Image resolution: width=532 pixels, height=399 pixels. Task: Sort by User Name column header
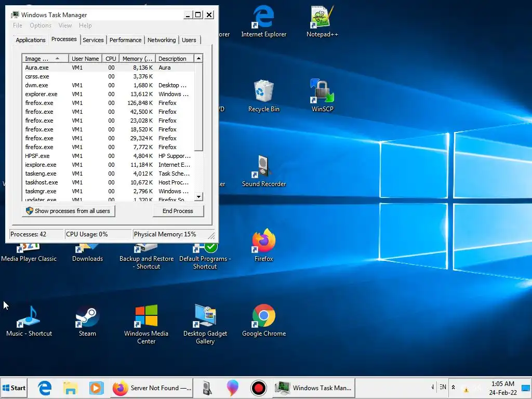click(x=85, y=59)
